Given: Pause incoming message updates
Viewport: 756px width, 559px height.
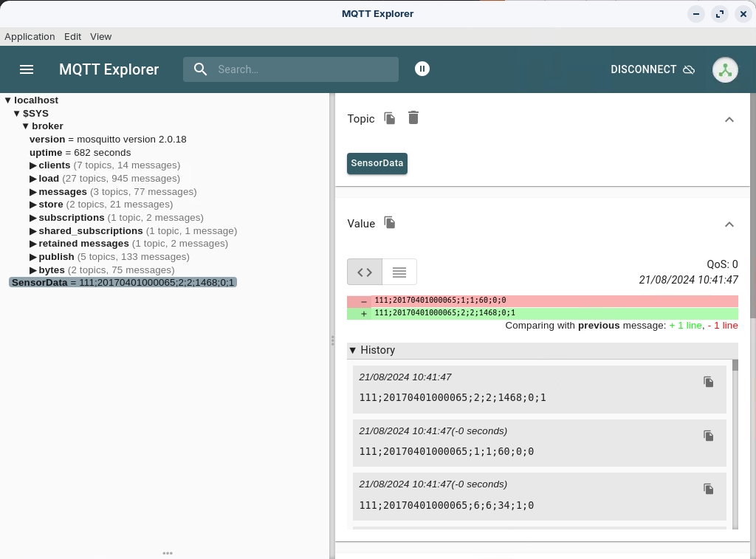Looking at the screenshot, I should pos(422,69).
